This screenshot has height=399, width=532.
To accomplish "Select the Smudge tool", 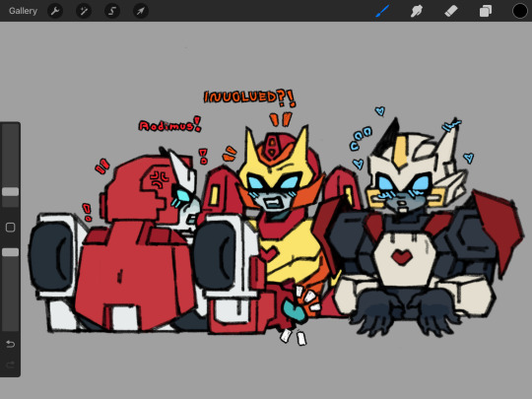I will click(x=417, y=11).
